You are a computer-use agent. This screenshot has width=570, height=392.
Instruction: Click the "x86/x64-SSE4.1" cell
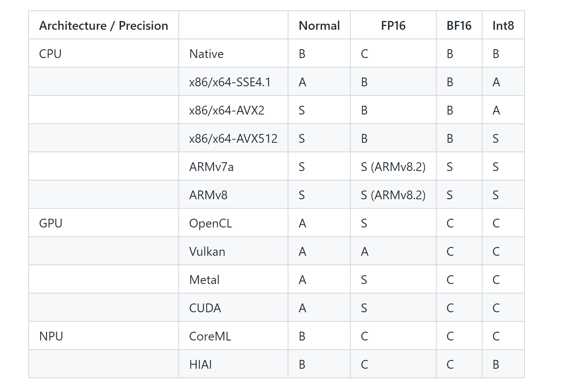click(230, 82)
